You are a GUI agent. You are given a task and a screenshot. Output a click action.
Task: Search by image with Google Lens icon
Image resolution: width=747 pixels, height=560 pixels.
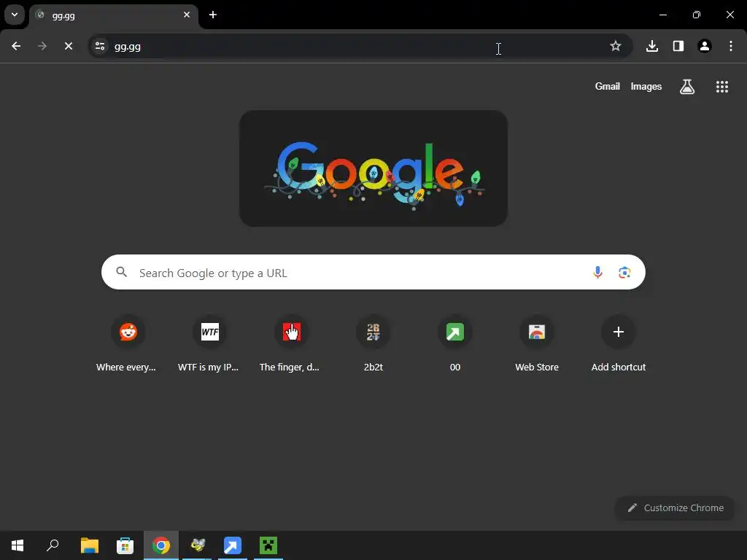coord(624,273)
